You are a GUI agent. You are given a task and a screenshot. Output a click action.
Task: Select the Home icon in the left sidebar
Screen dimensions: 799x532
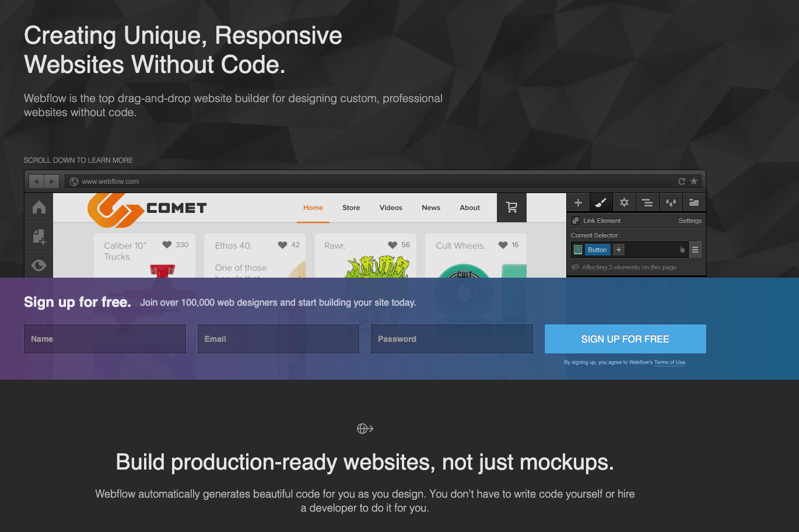click(38, 207)
